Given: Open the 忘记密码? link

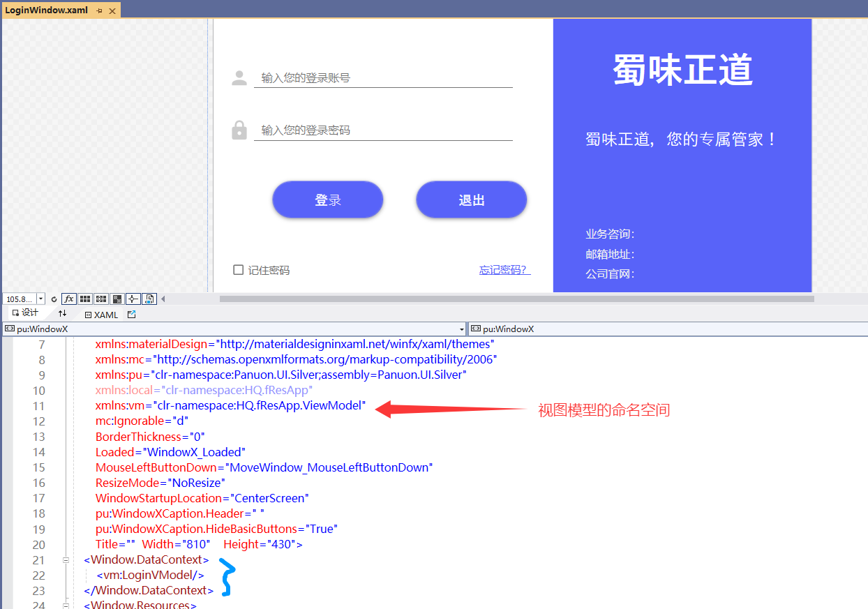Looking at the screenshot, I should [x=504, y=270].
